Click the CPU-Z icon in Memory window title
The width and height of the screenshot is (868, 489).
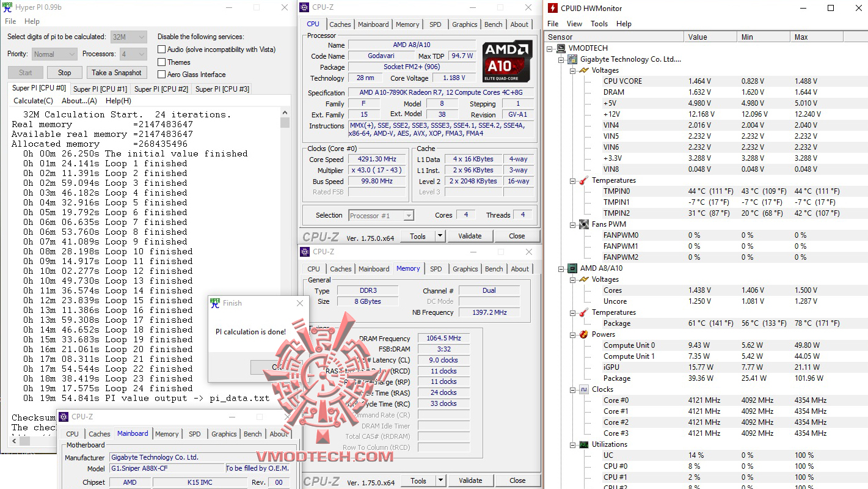pyautogui.click(x=305, y=252)
